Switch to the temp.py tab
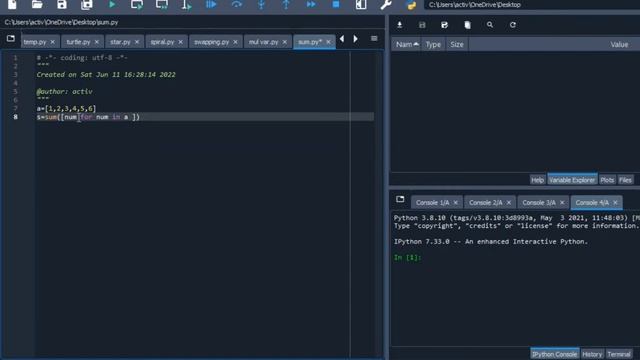 tap(35, 42)
